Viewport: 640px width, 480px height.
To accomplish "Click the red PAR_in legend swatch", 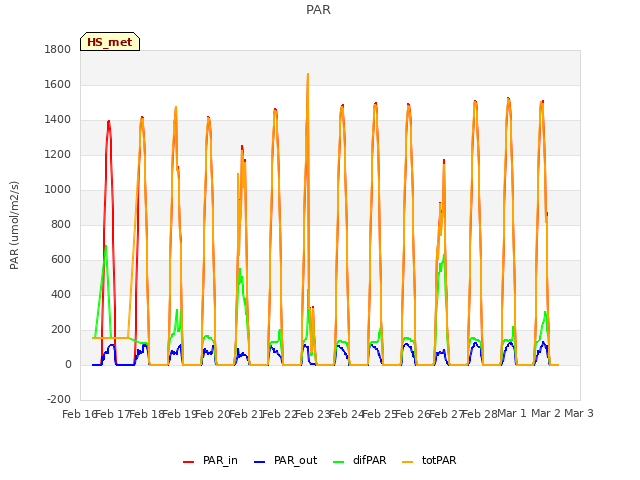I will [189, 462].
